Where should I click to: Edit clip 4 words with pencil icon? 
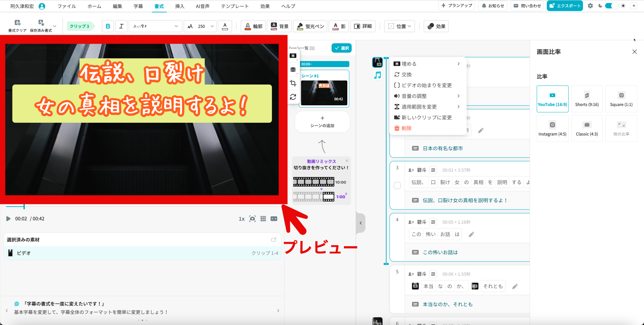(x=471, y=234)
